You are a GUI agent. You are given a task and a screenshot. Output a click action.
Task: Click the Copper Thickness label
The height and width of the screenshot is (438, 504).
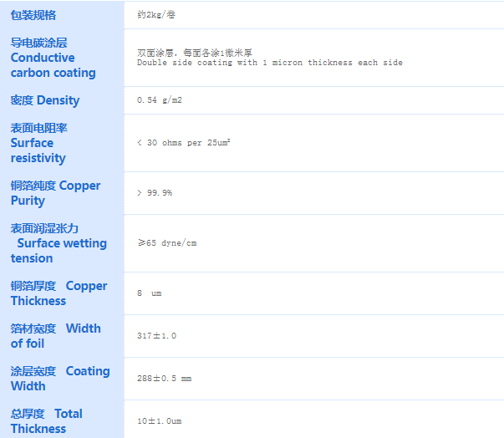59,293
